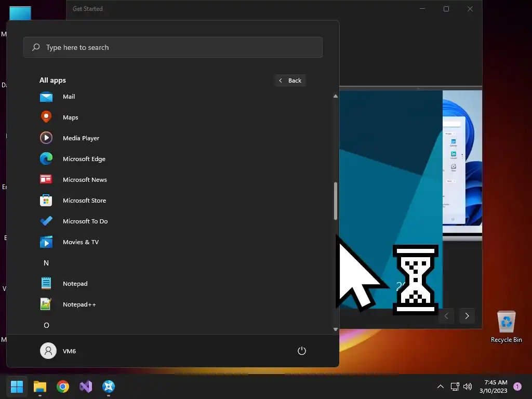
Task: Select the letter N section header
Action: tap(46, 263)
